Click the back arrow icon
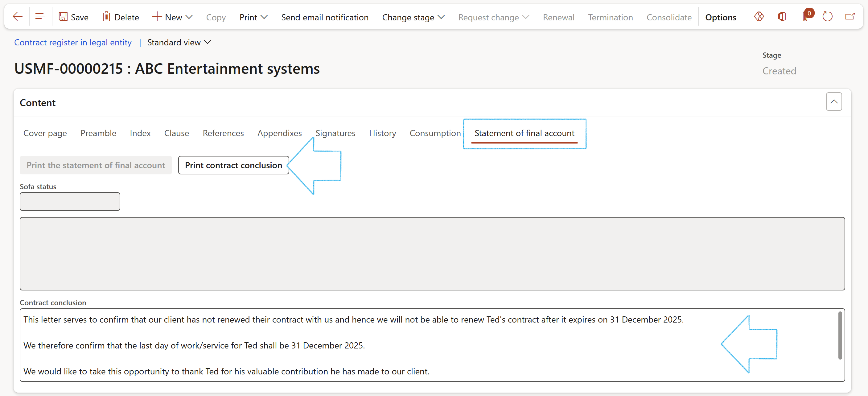Viewport: 868px width, 396px height. [x=17, y=17]
